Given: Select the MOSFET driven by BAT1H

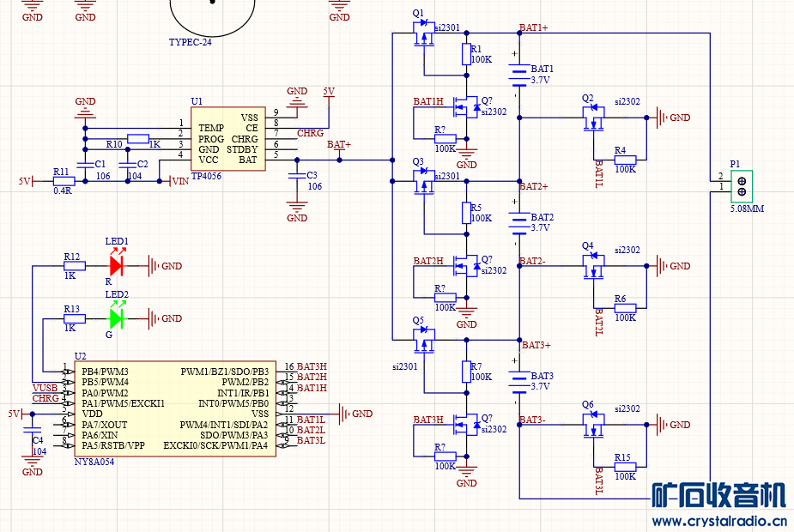Looking at the screenshot, I should (466, 106).
